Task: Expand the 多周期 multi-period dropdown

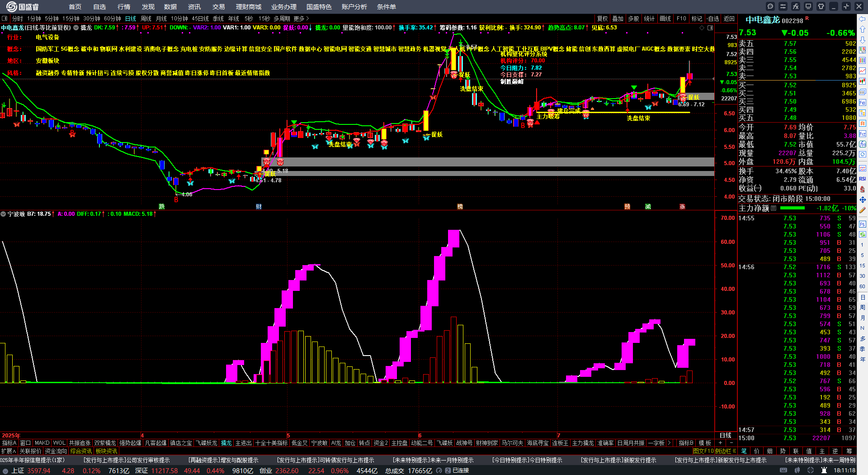Action: click(x=282, y=19)
